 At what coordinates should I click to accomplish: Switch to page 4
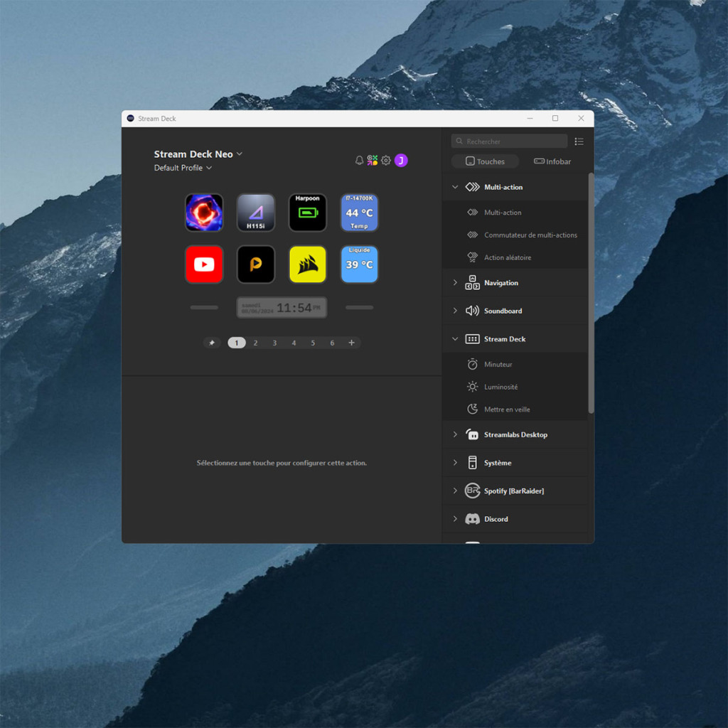pyautogui.click(x=294, y=343)
